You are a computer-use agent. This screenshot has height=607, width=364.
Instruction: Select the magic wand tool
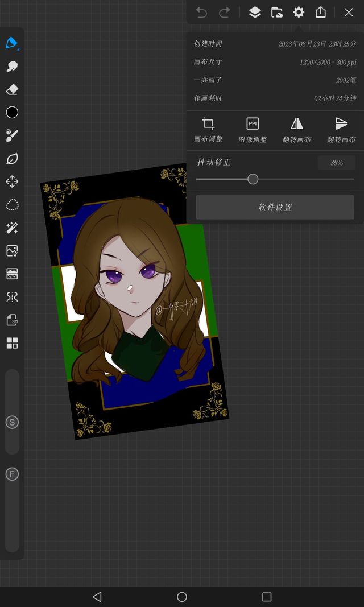(12, 228)
